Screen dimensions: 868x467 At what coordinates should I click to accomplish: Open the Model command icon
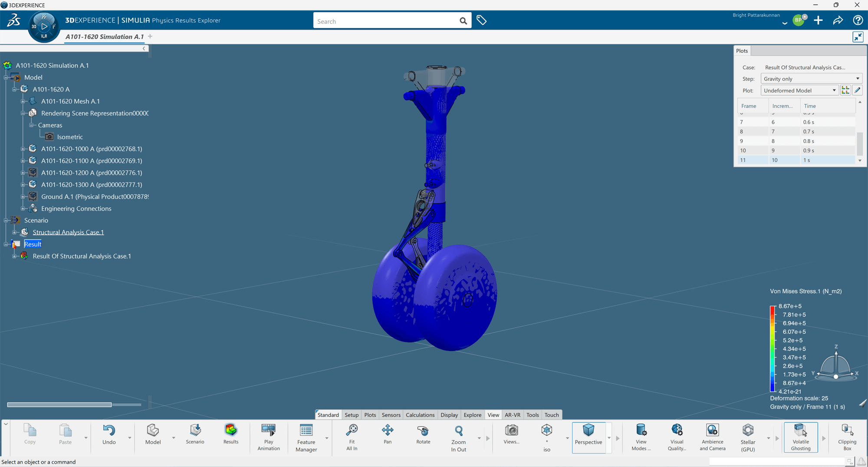(153, 430)
